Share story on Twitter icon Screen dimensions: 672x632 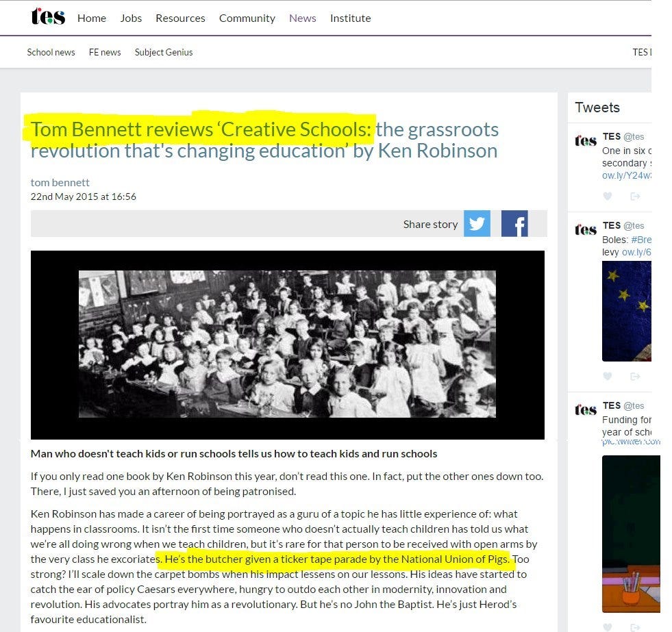477,223
